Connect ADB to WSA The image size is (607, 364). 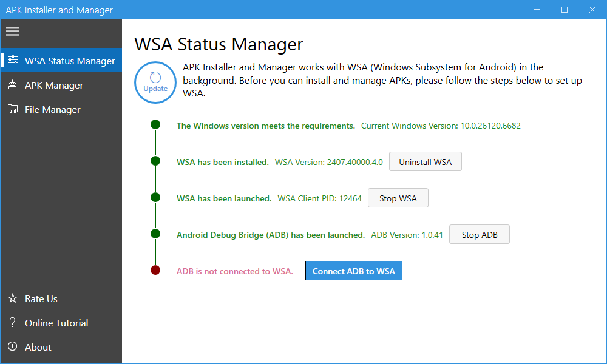(x=353, y=271)
